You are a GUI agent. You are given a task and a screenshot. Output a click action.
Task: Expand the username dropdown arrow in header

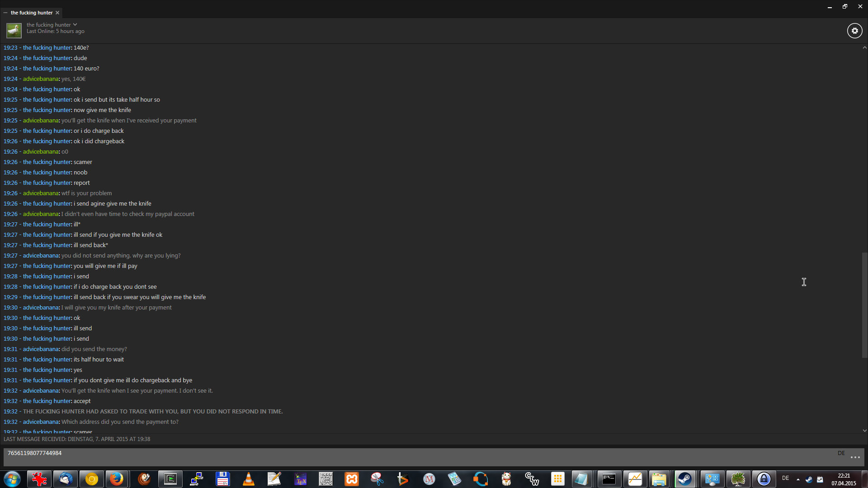pyautogui.click(x=75, y=25)
